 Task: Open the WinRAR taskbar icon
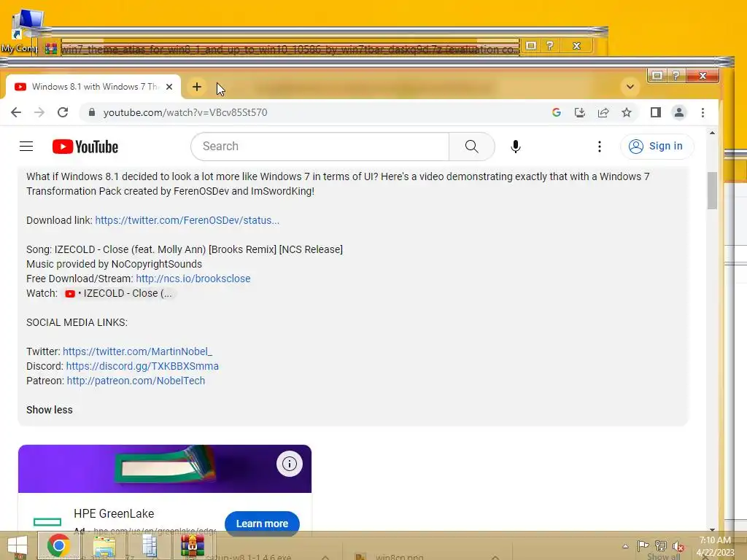(x=192, y=545)
